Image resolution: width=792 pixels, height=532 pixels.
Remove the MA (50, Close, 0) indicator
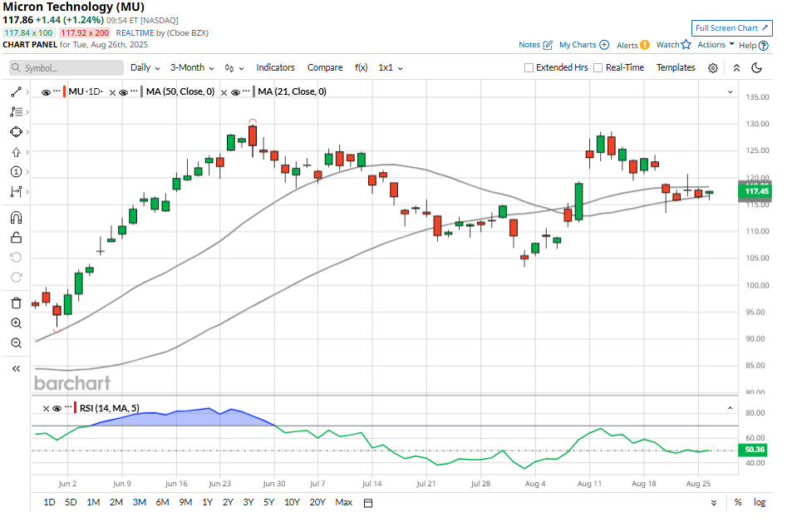113,92
